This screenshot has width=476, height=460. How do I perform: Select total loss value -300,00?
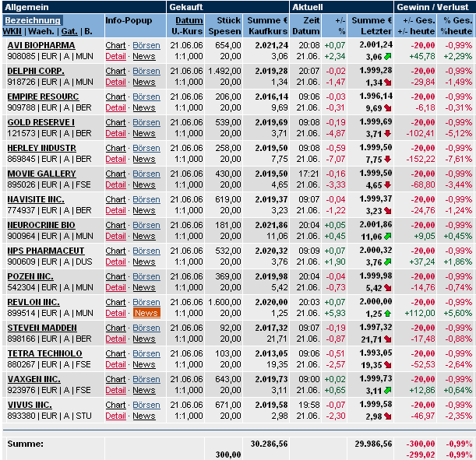(421, 444)
